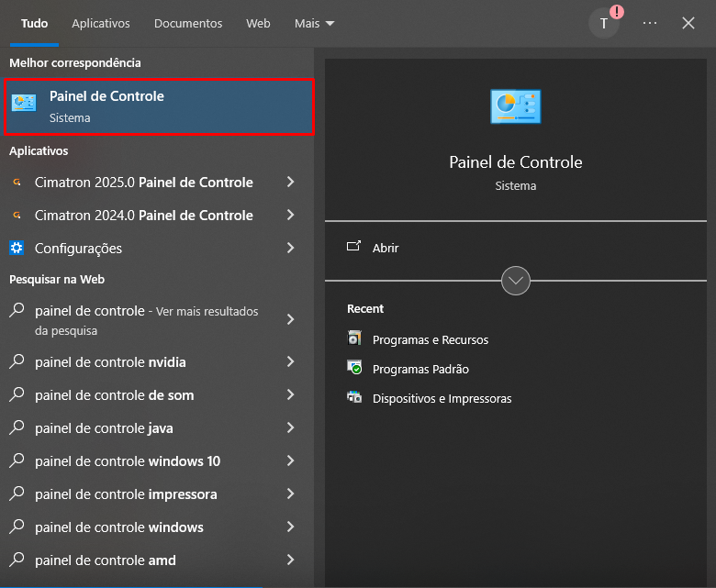The image size is (716, 588).
Task: Expand the circular down-arrow for more actions
Action: point(516,281)
